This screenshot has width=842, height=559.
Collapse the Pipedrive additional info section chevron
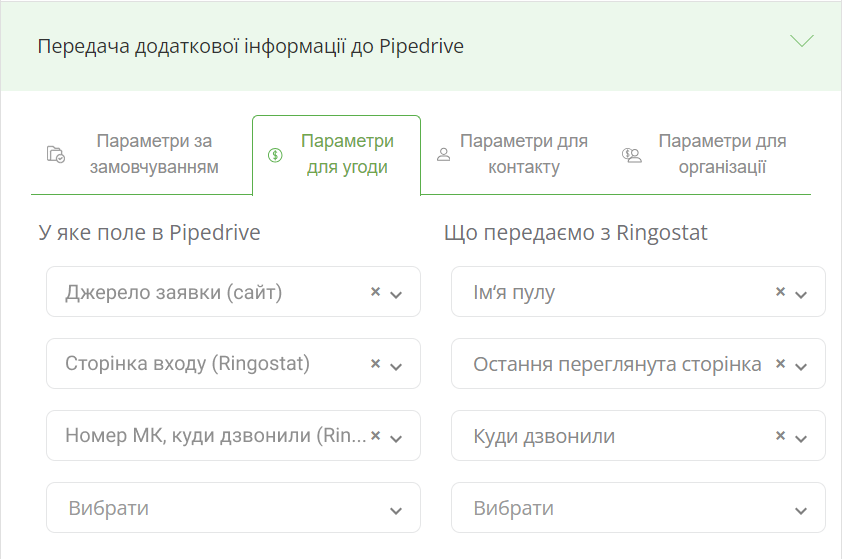pyautogui.click(x=802, y=41)
